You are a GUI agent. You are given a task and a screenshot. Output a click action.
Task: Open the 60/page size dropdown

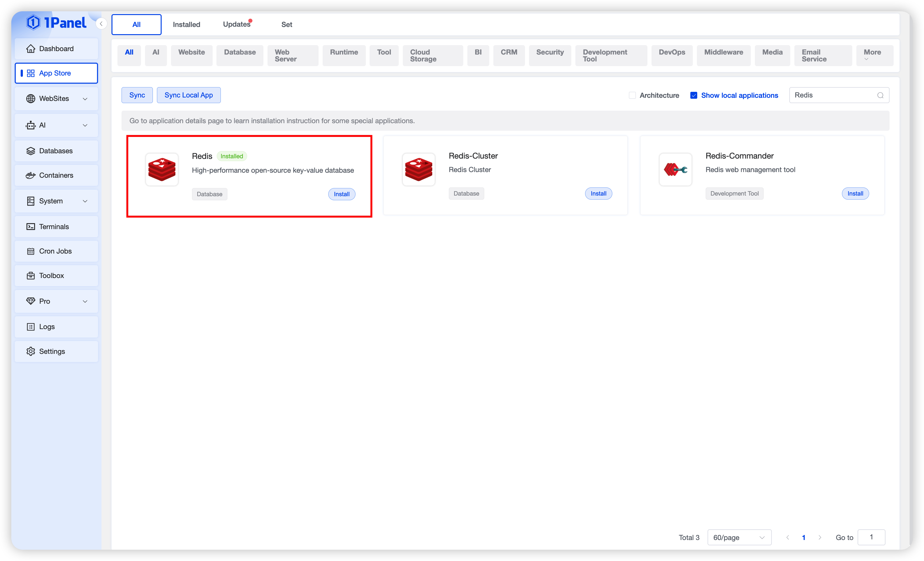pyautogui.click(x=739, y=537)
